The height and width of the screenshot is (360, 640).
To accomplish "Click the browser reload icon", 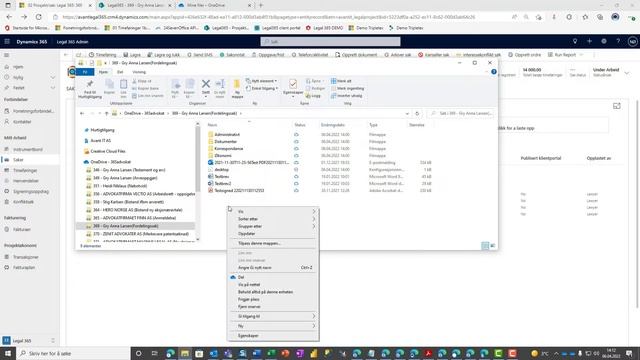I will 39,17.
